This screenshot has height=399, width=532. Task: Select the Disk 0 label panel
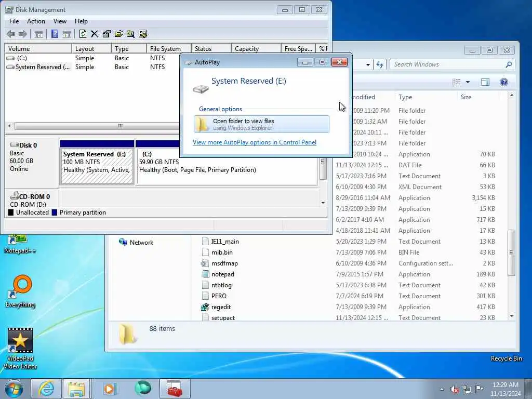(32, 163)
